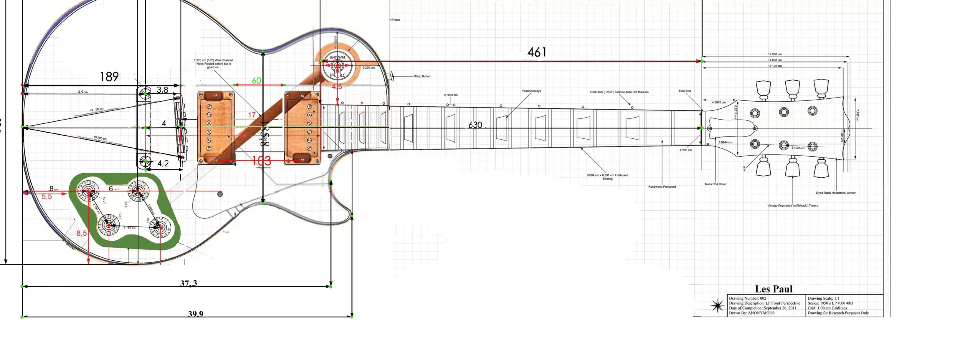This screenshot has width=980, height=338.
Task: Click the '4.3942 cm' dimension label
Action: point(719,102)
